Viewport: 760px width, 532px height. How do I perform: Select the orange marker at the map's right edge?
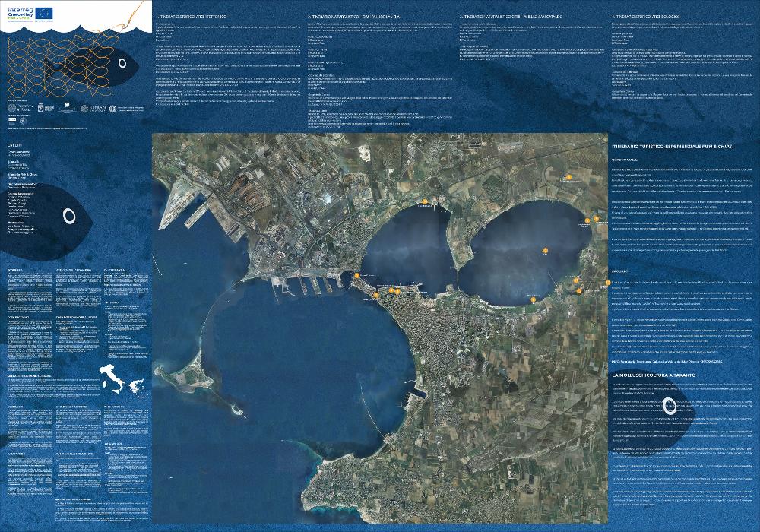pyautogui.click(x=608, y=283)
